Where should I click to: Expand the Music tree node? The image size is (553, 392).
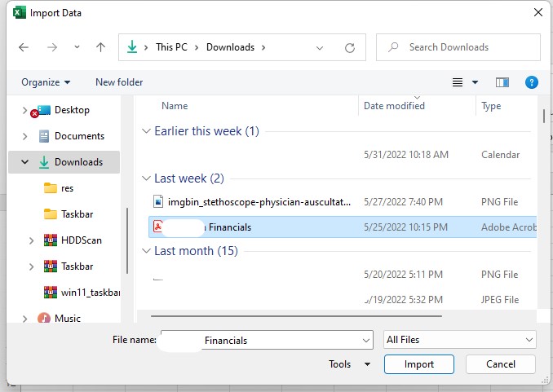pyautogui.click(x=24, y=319)
